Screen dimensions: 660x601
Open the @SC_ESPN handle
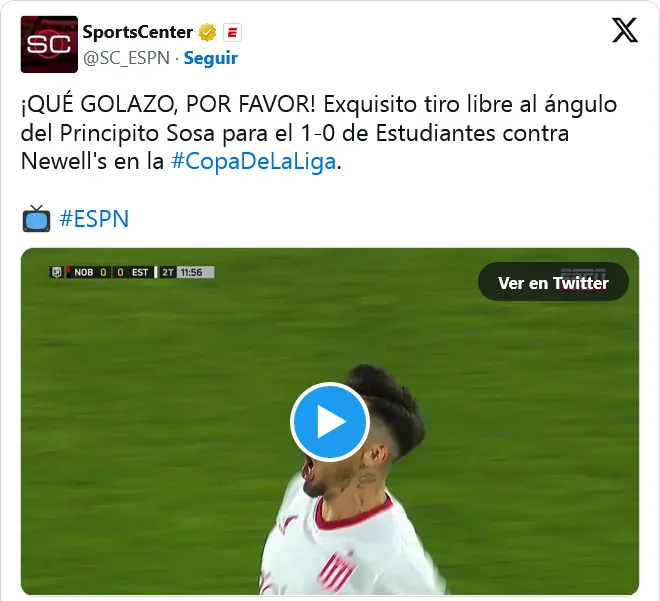click(x=126, y=58)
